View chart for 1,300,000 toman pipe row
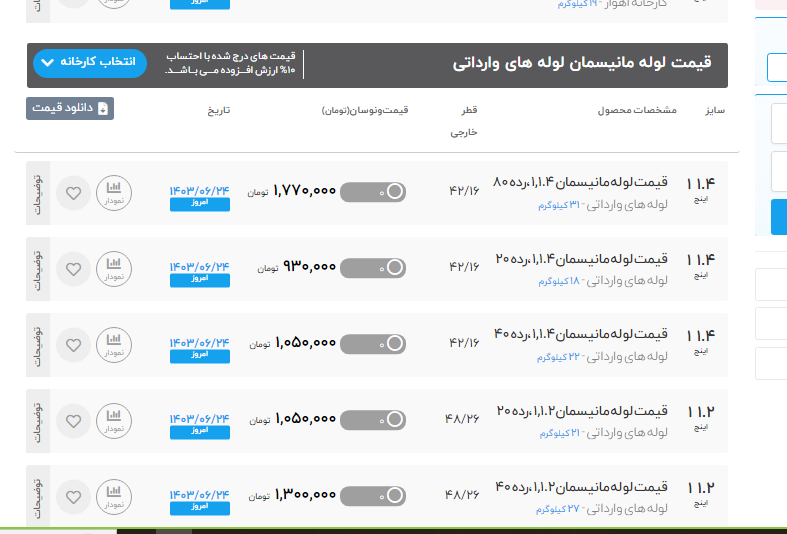Screen dimensions: 787x534 (114, 496)
